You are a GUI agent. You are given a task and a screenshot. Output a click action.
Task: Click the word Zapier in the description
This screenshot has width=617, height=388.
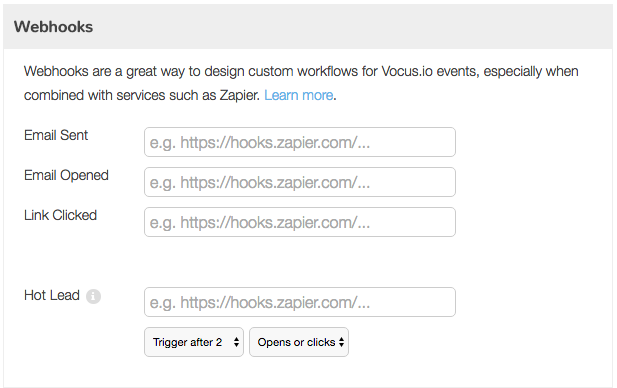[x=239, y=95]
